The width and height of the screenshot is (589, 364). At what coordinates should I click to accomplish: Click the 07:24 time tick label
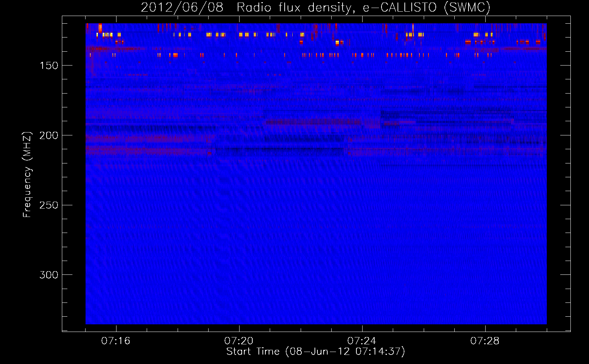[x=362, y=341]
